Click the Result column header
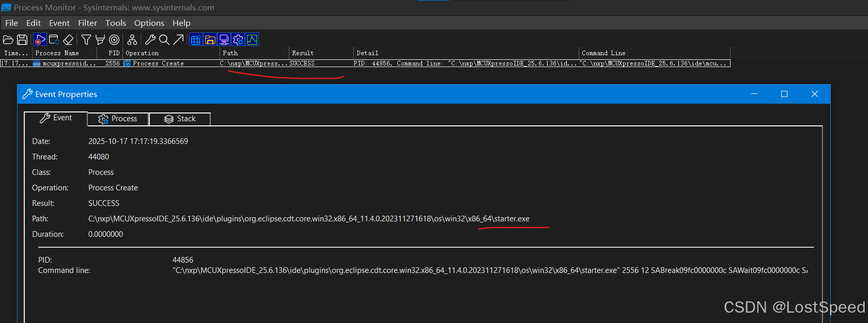 tap(321, 53)
